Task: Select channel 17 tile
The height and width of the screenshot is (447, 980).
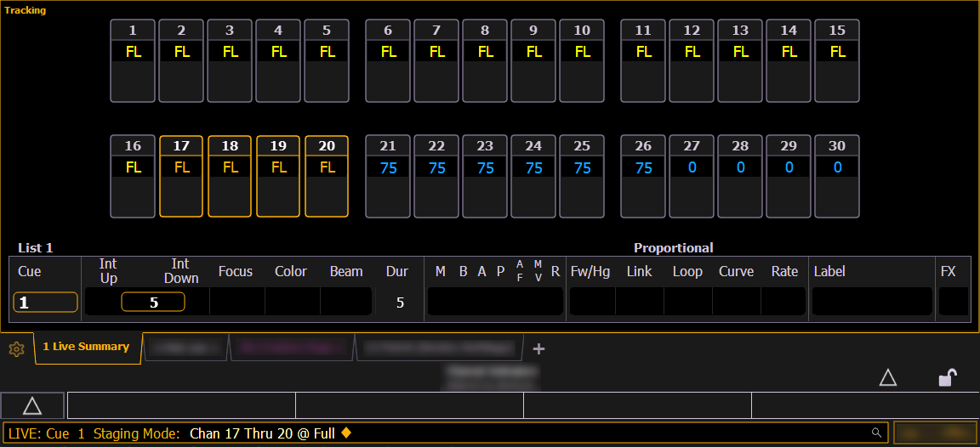Action: click(181, 176)
